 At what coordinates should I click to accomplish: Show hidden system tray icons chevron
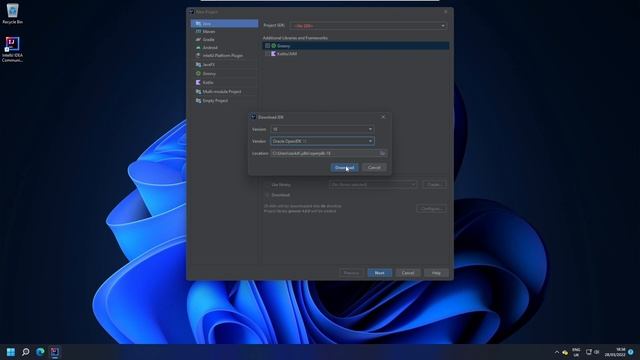click(x=557, y=352)
